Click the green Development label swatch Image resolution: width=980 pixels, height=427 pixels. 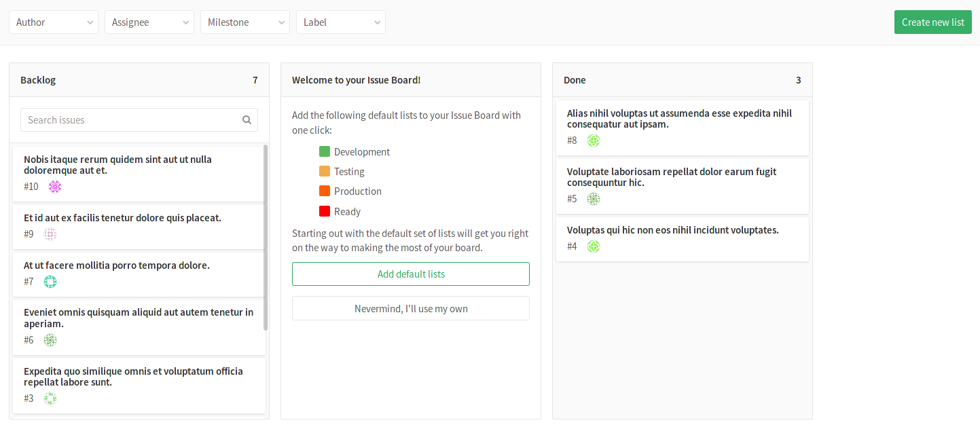325,152
